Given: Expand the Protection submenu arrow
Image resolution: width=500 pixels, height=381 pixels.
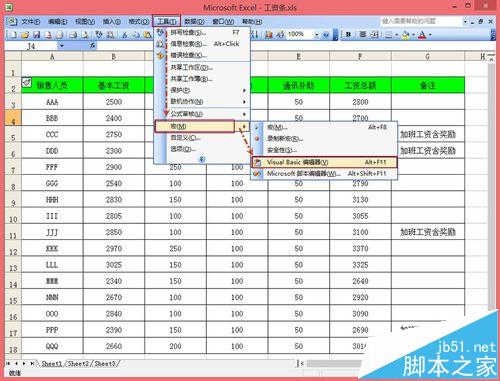Looking at the screenshot, I should pos(244,90).
